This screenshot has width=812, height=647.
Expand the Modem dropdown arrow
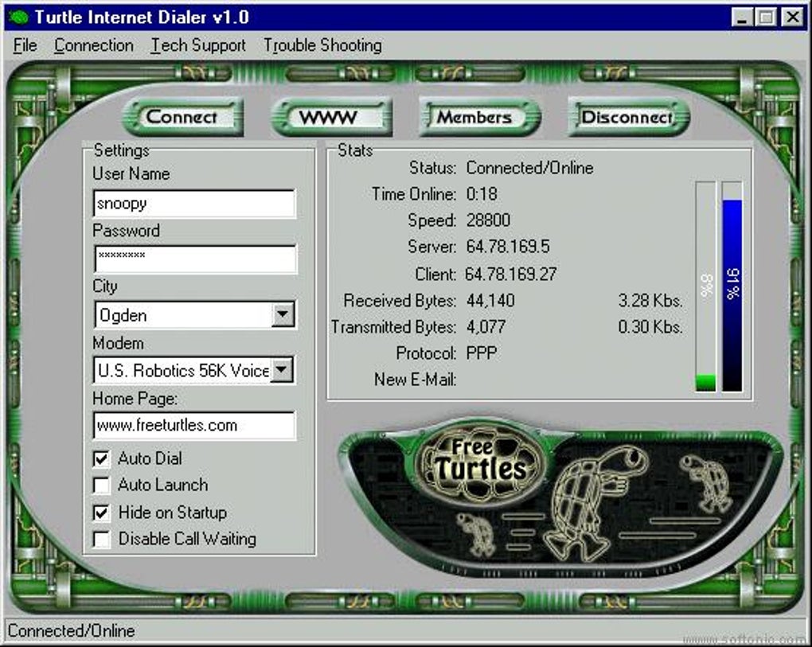click(283, 370)
